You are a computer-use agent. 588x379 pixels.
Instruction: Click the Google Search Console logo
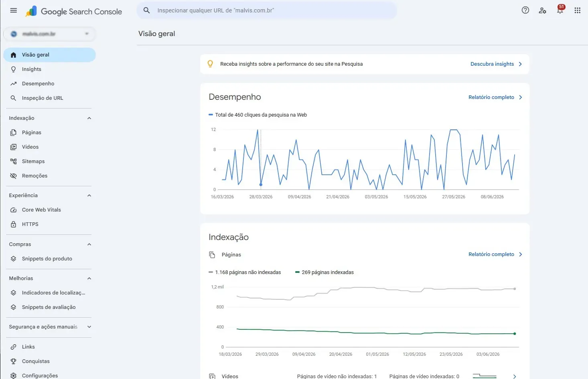74,11
